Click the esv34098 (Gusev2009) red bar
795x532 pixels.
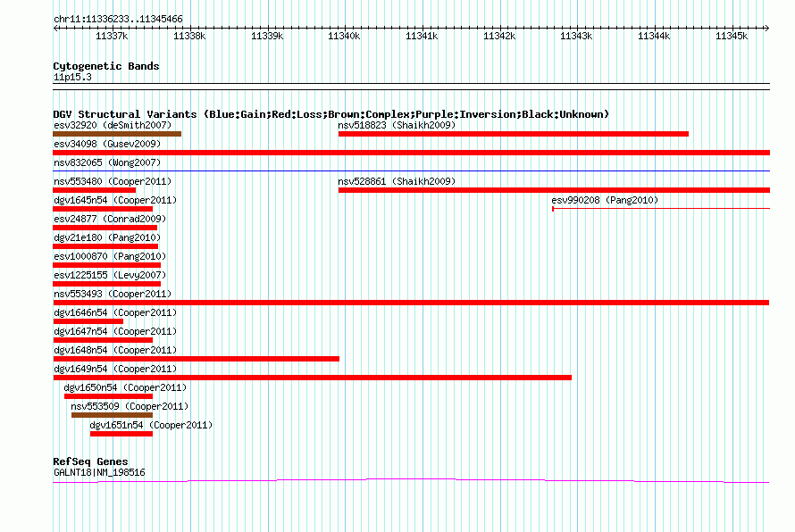411,153
